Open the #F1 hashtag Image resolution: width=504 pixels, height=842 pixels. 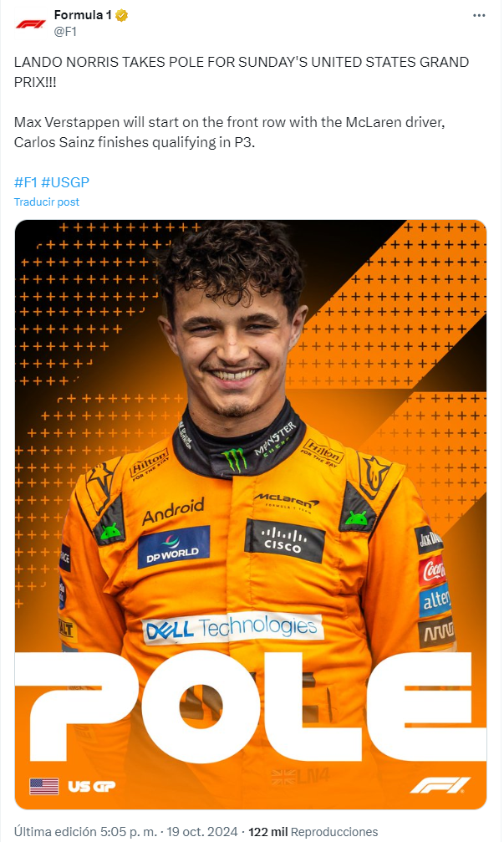[25, 182]
